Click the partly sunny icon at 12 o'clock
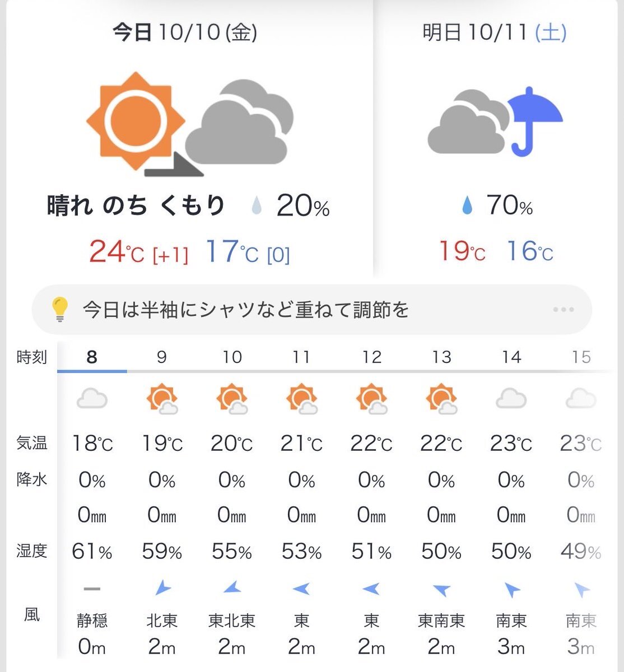624x672 pixels. pos(371,399)
